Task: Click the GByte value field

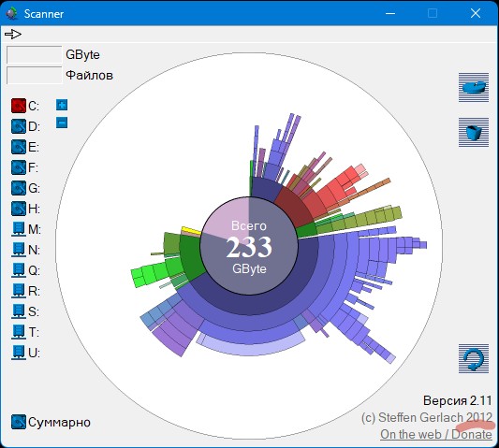Action: click(x=34, y=54)
